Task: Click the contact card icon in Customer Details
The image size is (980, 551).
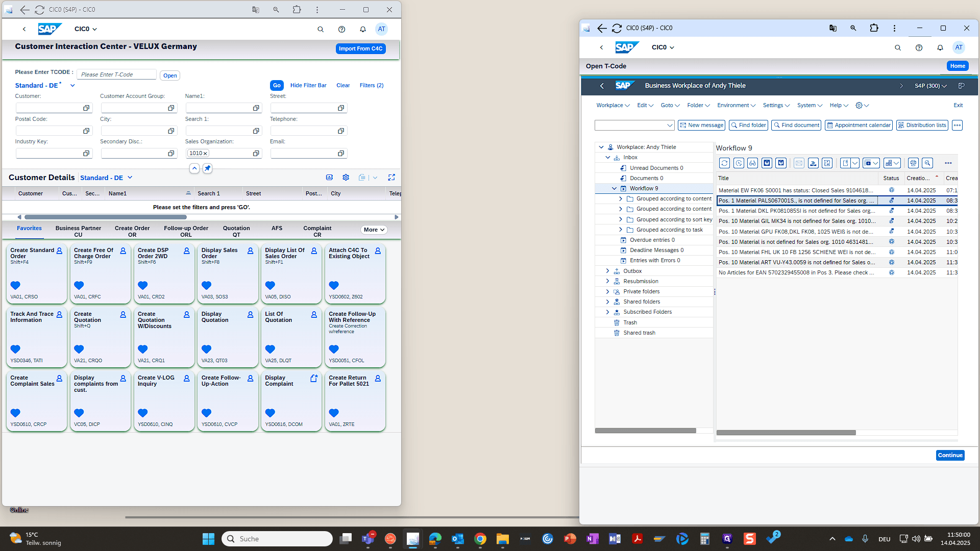Action: click(329, 178)
